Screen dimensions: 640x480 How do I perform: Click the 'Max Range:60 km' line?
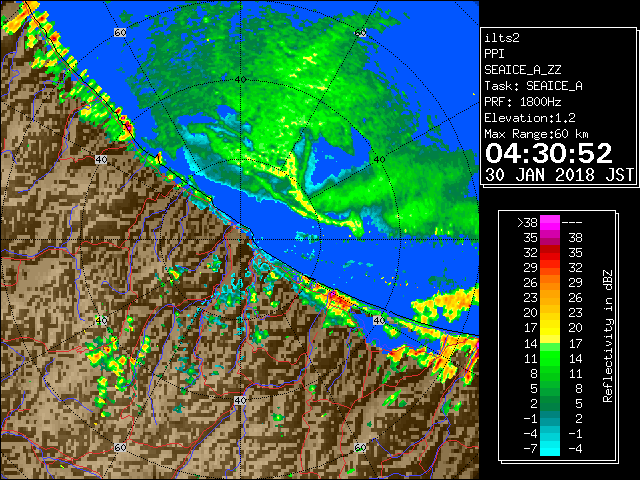tap(536, 134)
